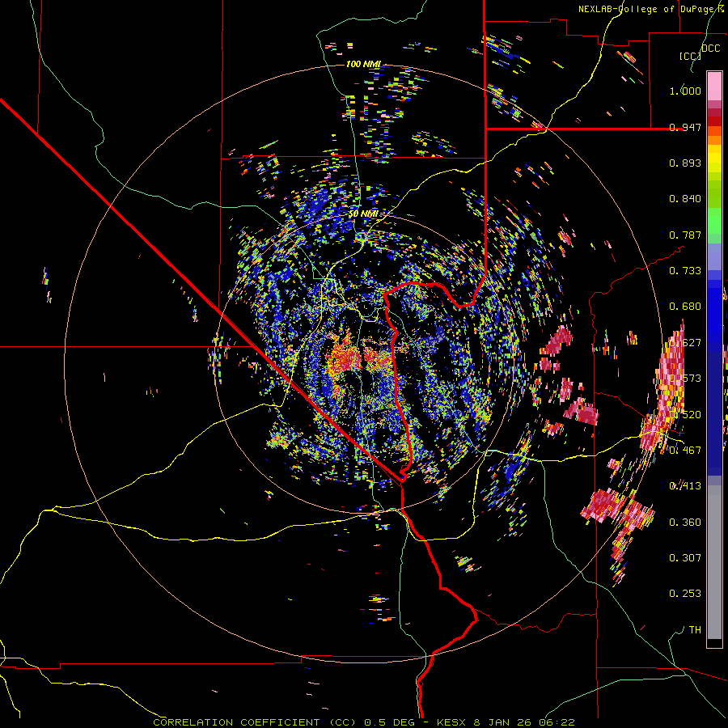Click the 8 JAN 26 06:22 timestamp
This screenshot has height=728, width=728.
click(x=524, y=722)
